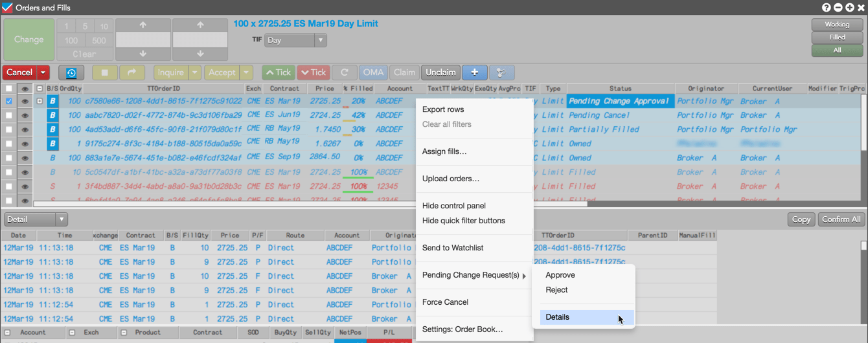This screenshot has width=868, height=343.
Task: Click the red Cancel button
Action: click(x=19, y=73)
